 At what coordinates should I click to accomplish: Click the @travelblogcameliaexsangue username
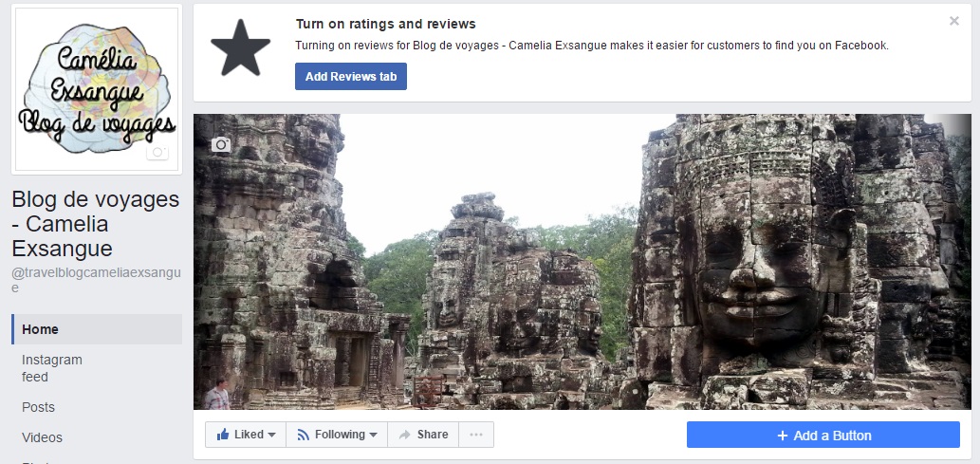coord(95,280)
